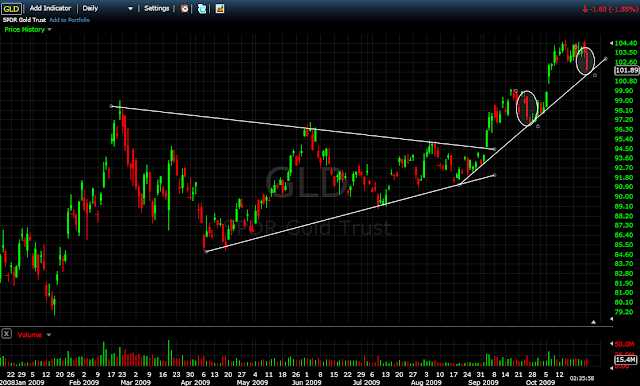The width and height of the screenshot is (640, 386).
Task: Click the 90.00 price axis label
Action: click(624, 196)
